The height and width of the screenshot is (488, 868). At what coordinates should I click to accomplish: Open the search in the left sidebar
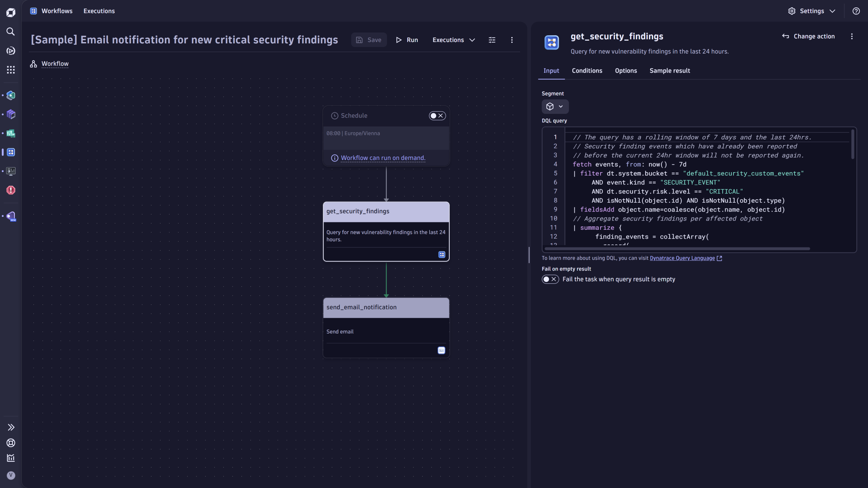point(11,32)
